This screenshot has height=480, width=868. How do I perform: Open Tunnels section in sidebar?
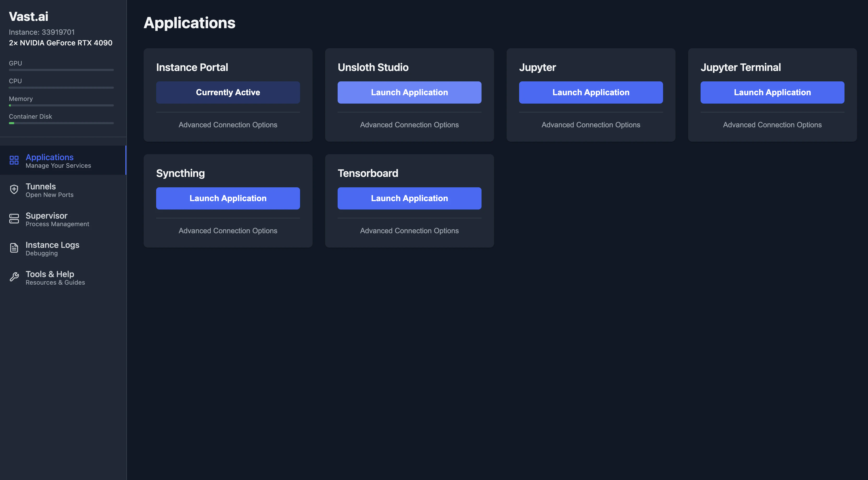(x=49, y=190)
